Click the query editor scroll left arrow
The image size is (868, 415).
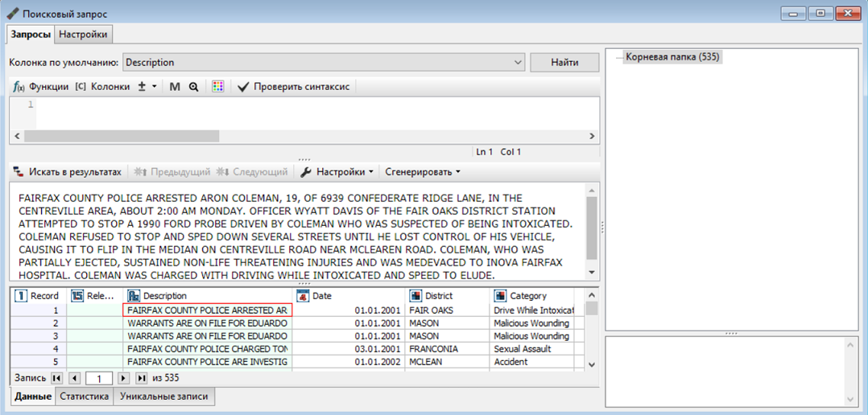click(17, 135)
